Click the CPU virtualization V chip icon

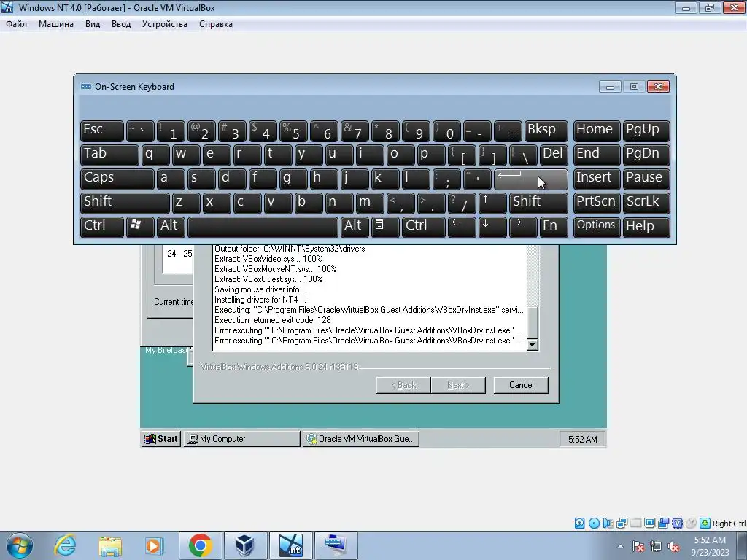[677, 524]
